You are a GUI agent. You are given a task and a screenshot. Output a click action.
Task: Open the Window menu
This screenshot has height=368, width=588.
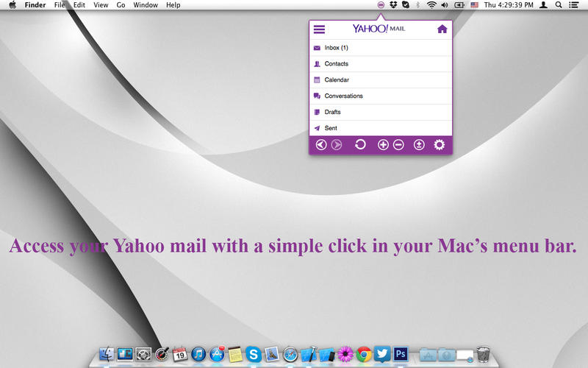(x=146, y=5)
